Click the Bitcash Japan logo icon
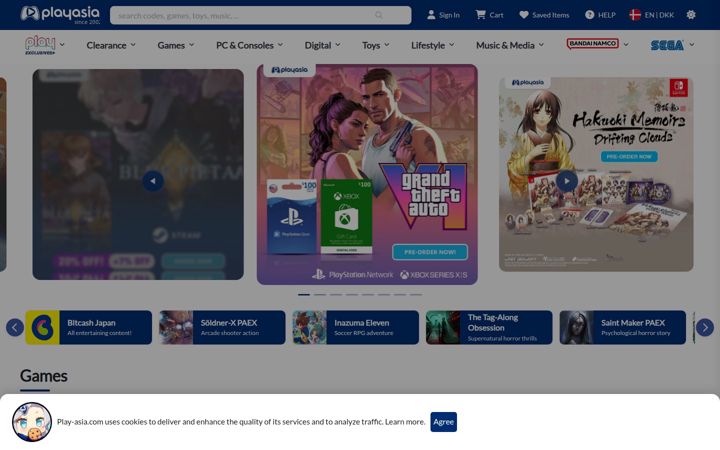 [42, 327]
